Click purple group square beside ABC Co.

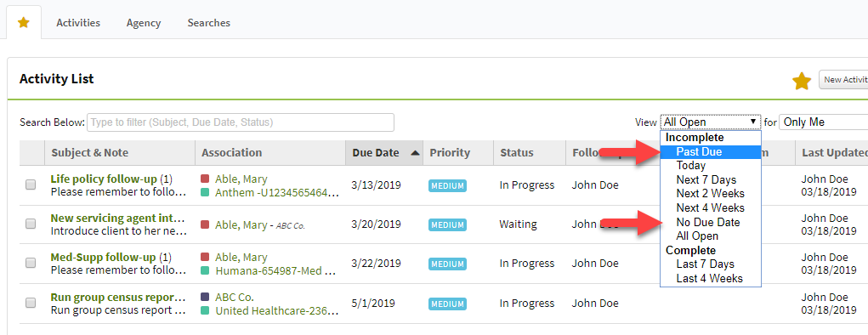point(205,297)
